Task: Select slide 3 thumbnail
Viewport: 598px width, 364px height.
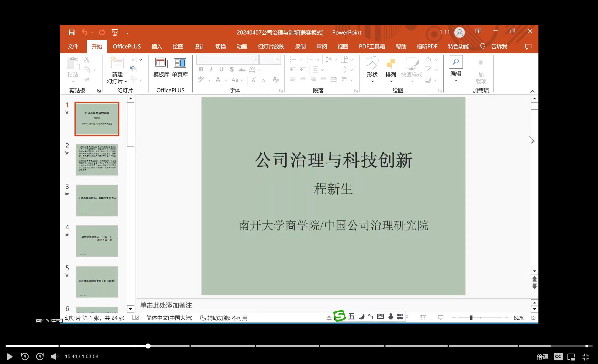Action: point(97,200)
